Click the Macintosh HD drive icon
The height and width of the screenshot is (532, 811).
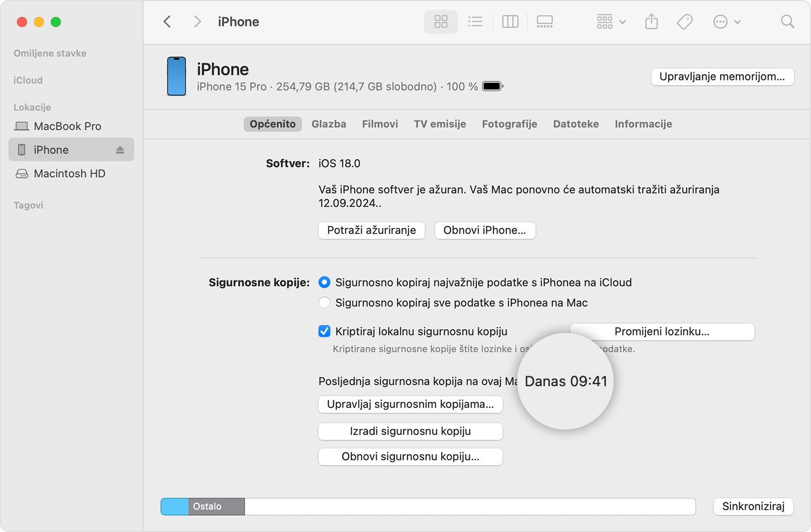pos(21,174)
